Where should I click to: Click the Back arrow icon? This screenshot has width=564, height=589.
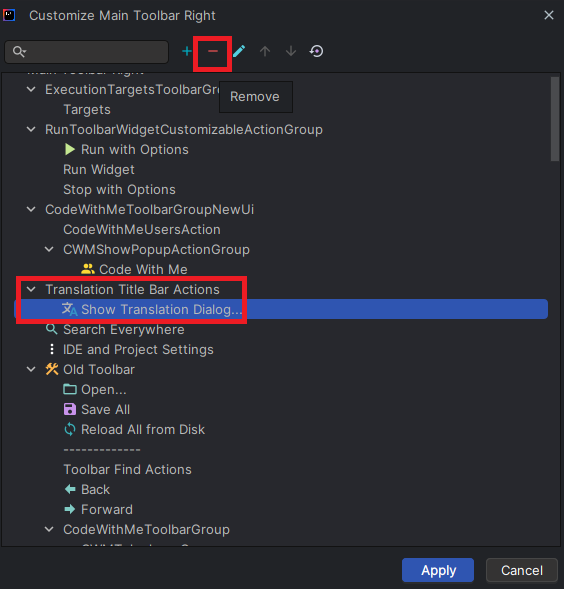(x=70, y=489)
